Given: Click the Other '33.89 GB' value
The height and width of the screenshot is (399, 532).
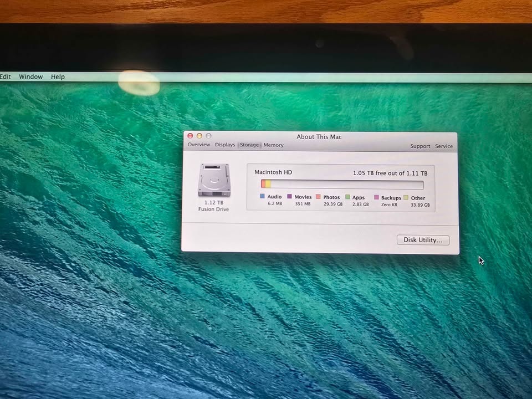Looking at the screenshot, I should tap(420, 204).
